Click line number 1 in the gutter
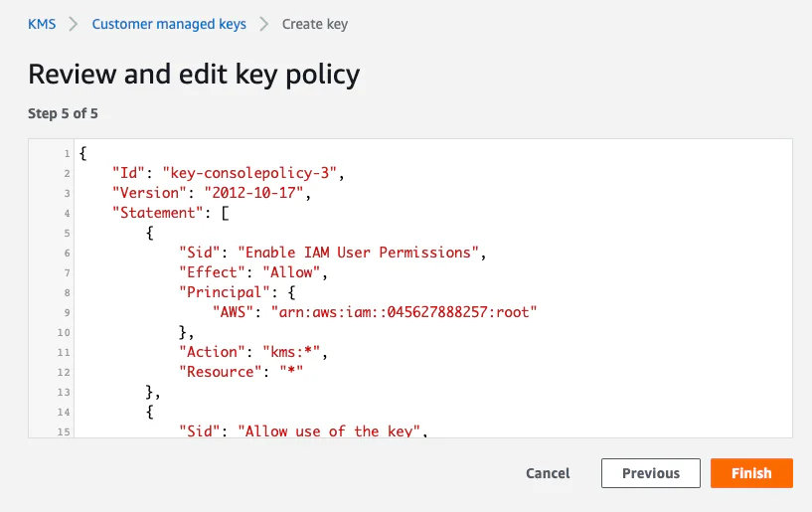Screen dimensions: 812x512 pyautogui.click(x=67, y=153)
